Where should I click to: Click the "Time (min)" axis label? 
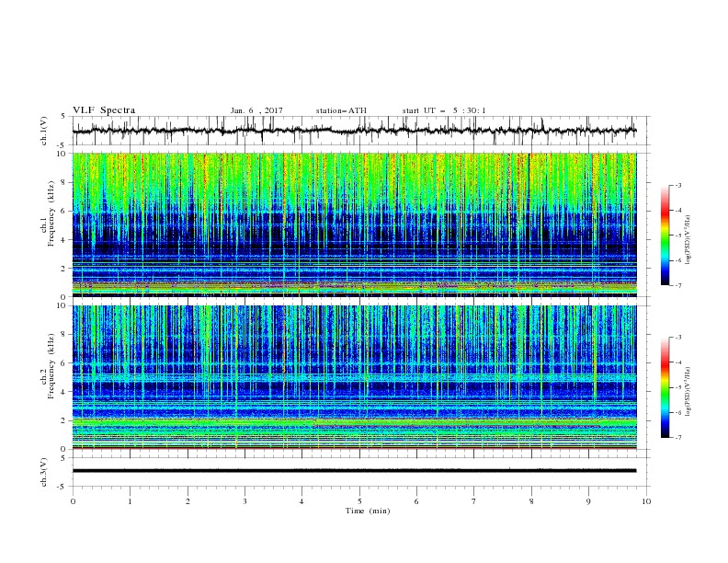(x=368, y=511)
